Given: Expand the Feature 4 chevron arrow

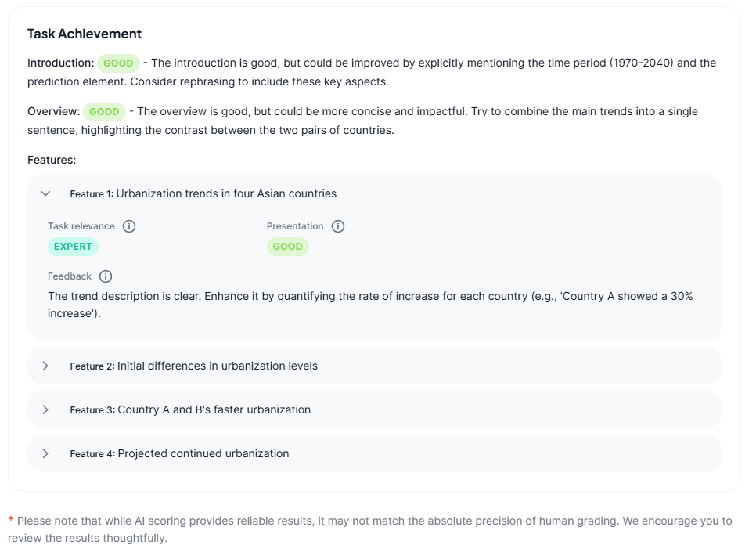Looking at the screenshot, I should click(x=45, y=453).
